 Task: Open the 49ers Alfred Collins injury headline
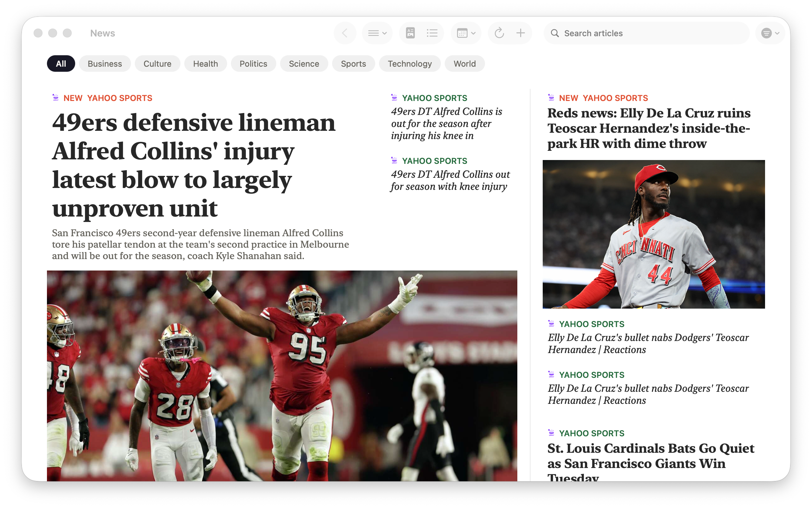coord(193,165)
